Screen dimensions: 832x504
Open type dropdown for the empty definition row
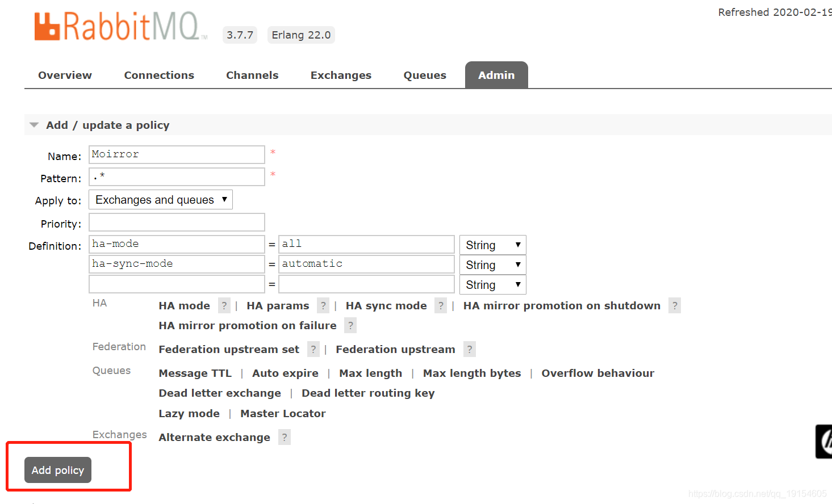[492, 285]
